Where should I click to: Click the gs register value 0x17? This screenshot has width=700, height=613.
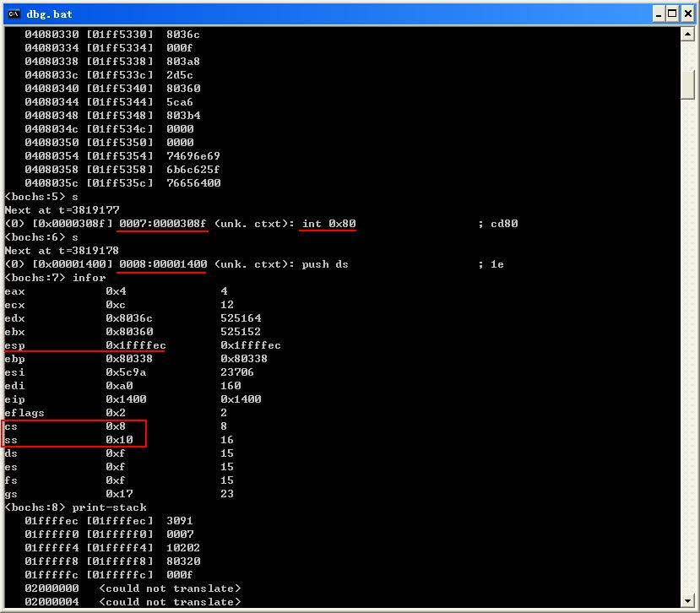119,494
